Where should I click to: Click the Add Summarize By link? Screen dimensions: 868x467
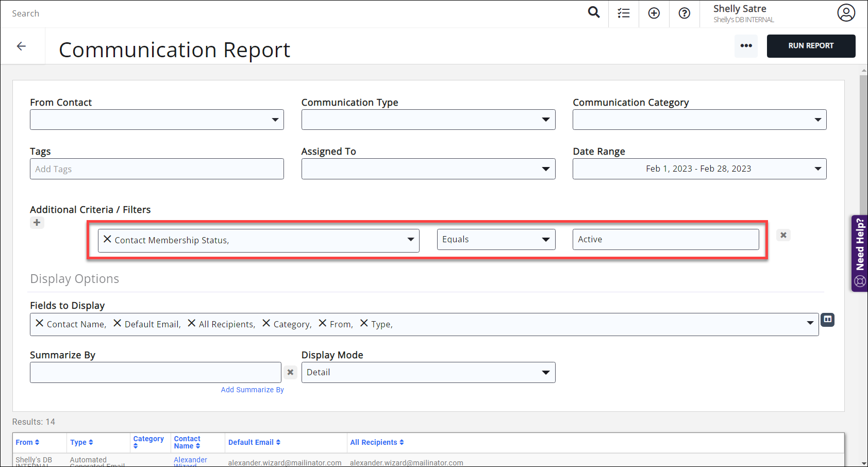click(x=252, y=390)
